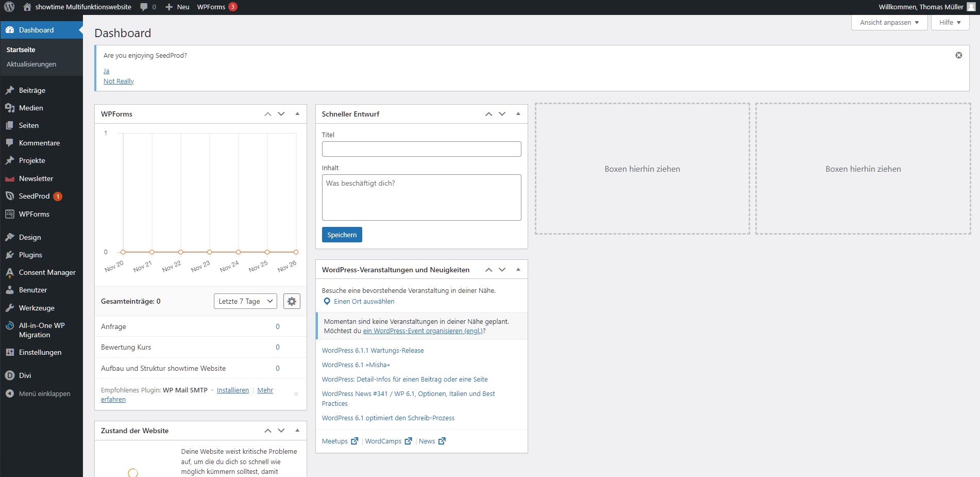This screenshot has height=477, width=980.
Task: Open Consent Manager menu
Action: 41,272
